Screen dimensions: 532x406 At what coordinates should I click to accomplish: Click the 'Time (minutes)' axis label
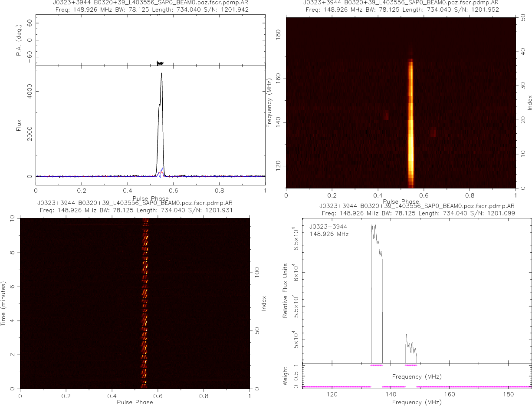(3, 304)
